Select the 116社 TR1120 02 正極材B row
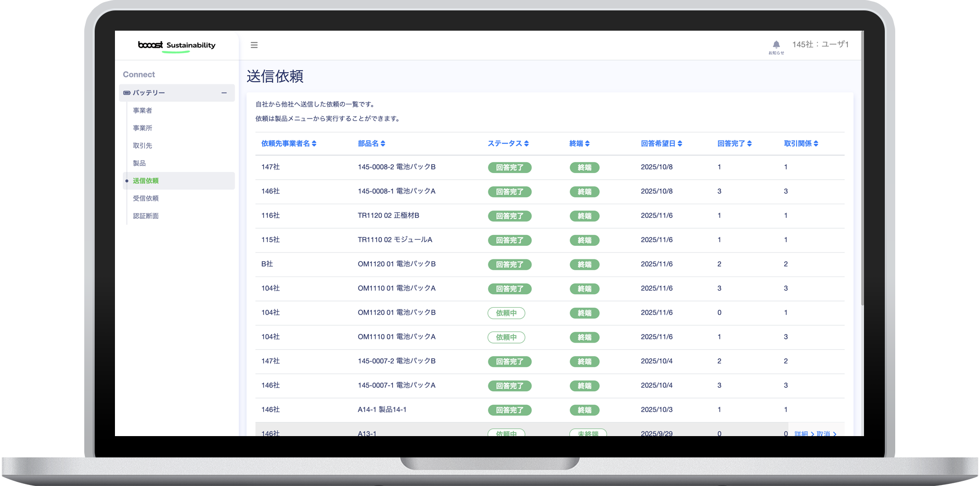The image size is (980, 486). 550,216
